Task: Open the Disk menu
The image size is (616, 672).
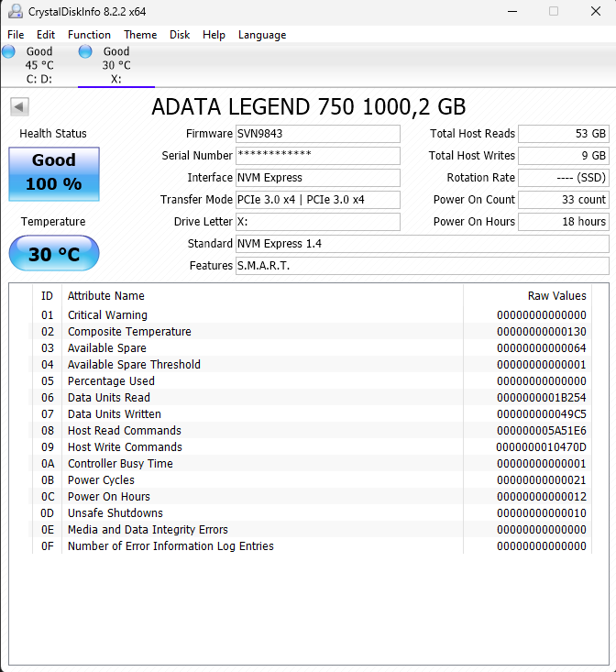Action: [x=180, y=35]
